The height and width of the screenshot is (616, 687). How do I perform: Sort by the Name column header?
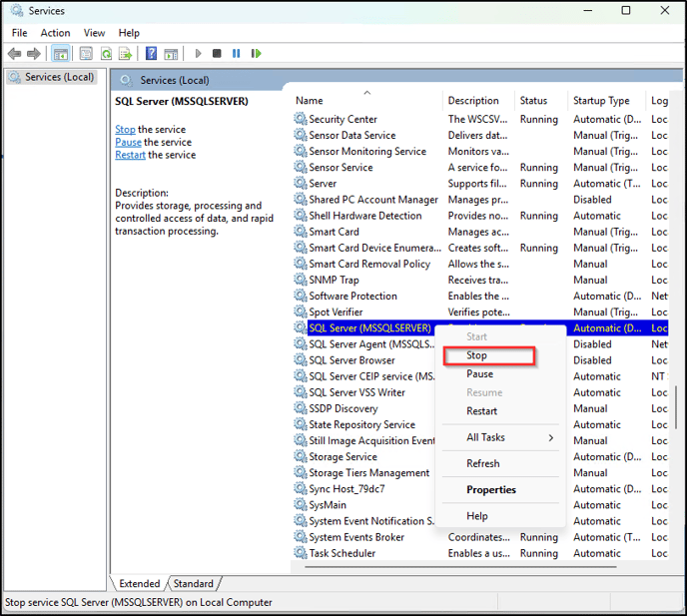[x=367, y=100]
